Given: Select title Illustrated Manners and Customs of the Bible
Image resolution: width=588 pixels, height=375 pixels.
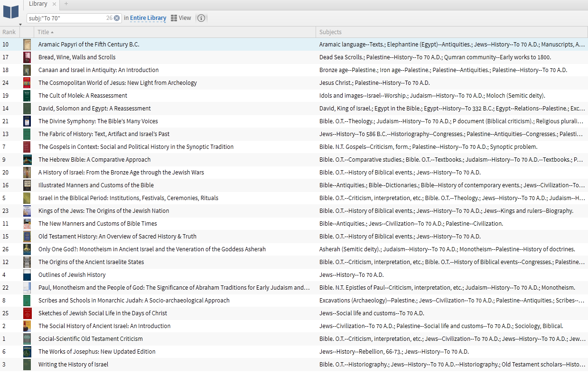Looking at the screenshot, I should [96, 185].
